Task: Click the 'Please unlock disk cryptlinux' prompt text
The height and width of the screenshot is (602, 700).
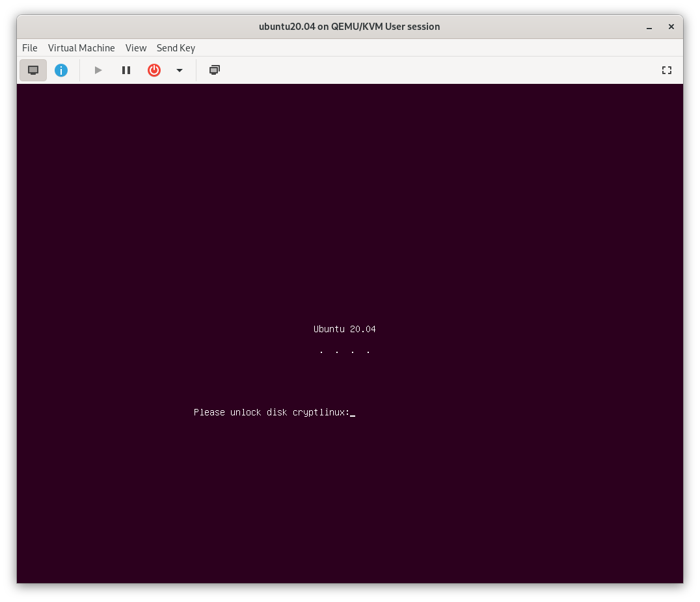Action: point(271,412)
